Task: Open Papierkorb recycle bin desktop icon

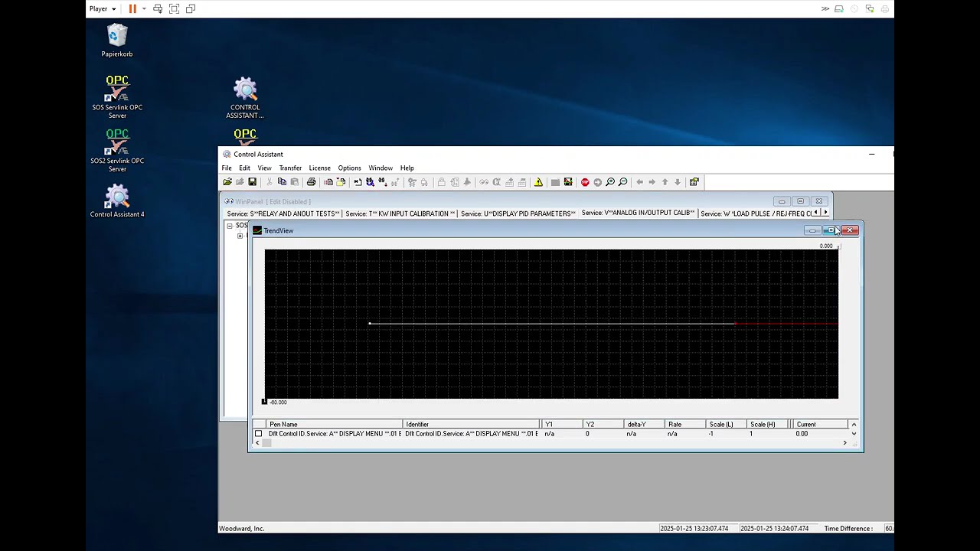Action: click(x=117, y=41)
